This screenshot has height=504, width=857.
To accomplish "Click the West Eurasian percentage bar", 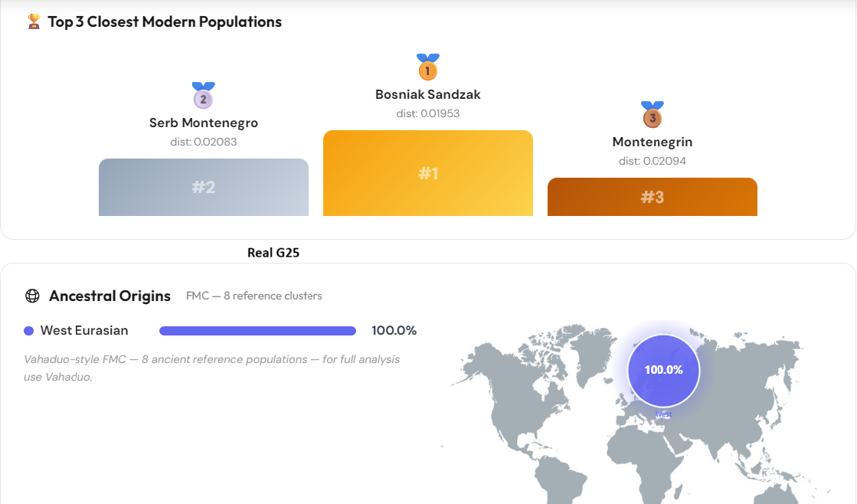I will (x=257, y=331).
